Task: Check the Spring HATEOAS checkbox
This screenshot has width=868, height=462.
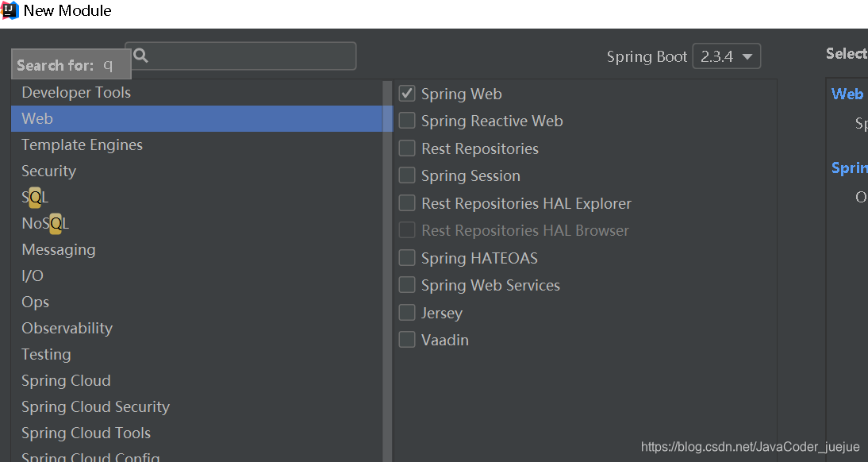Action: pos(407,257)
